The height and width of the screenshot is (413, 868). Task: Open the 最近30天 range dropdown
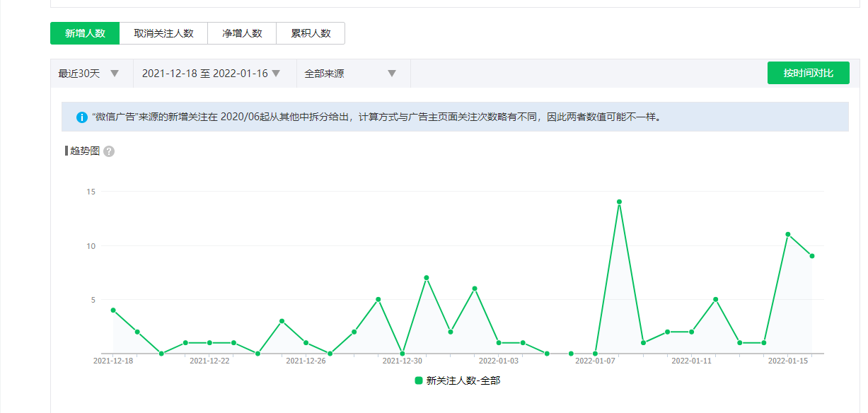(x=88, y=74)
